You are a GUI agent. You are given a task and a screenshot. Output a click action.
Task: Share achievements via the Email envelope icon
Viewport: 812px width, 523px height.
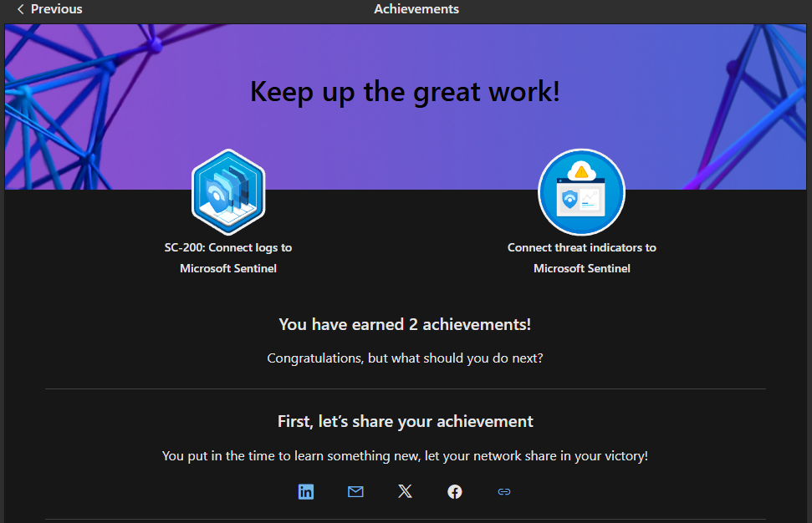click(355, 491)
